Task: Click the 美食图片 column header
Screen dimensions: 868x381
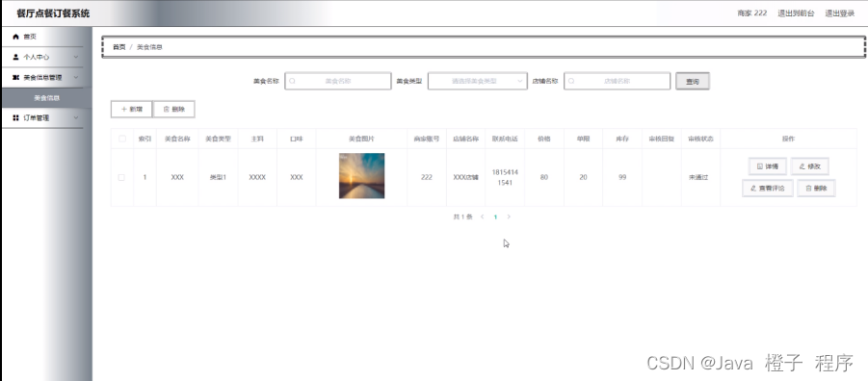Action: tap(361, 139)
